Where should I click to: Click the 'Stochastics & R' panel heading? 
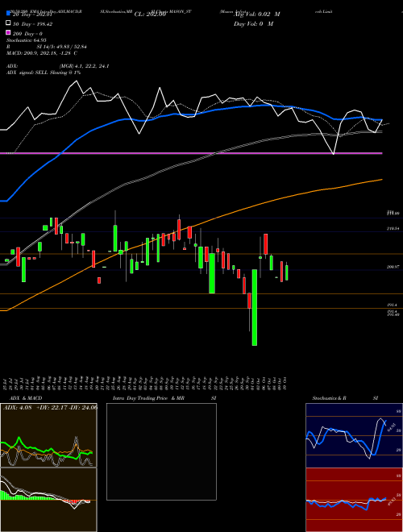pos(330,398)
